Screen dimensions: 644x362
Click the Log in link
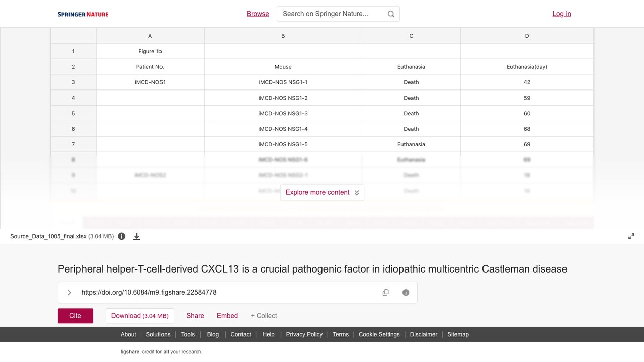(x=561, y=14)
